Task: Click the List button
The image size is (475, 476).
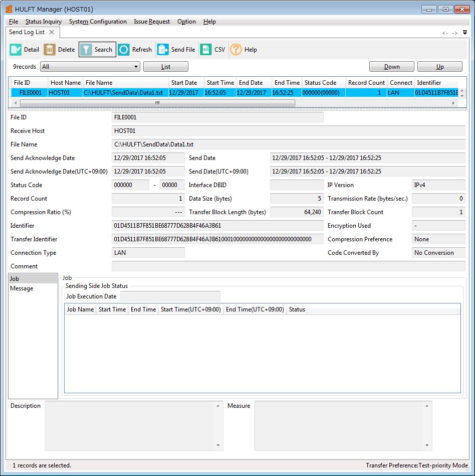Action: coord(166,67)
